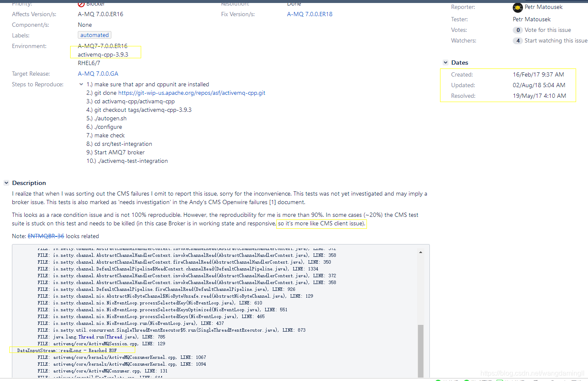The width and height of the screenshot is (588, 381).
Task: Click step '9.) Start AMQ7 broker'
Action: 115,152
